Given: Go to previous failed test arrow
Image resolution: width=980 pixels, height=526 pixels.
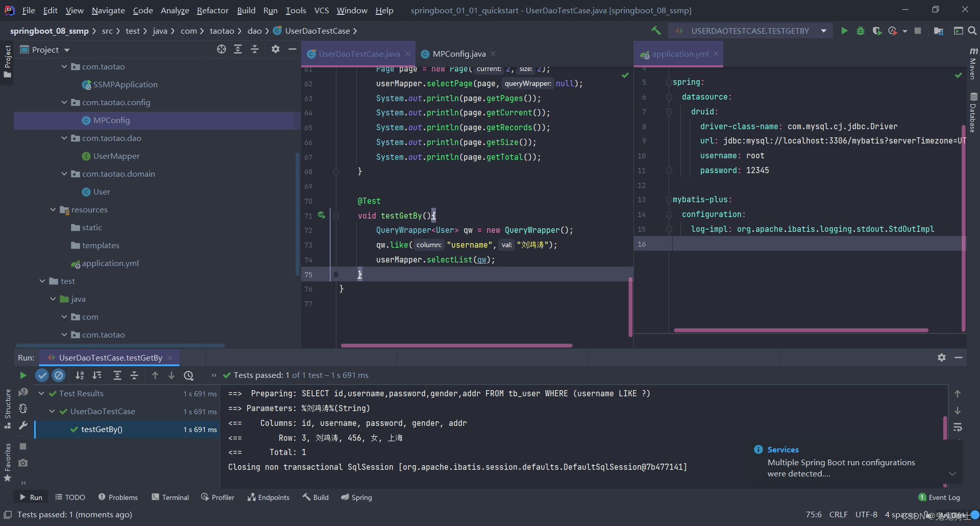Looking at the screenshot, I should click(x=155, y=375).
